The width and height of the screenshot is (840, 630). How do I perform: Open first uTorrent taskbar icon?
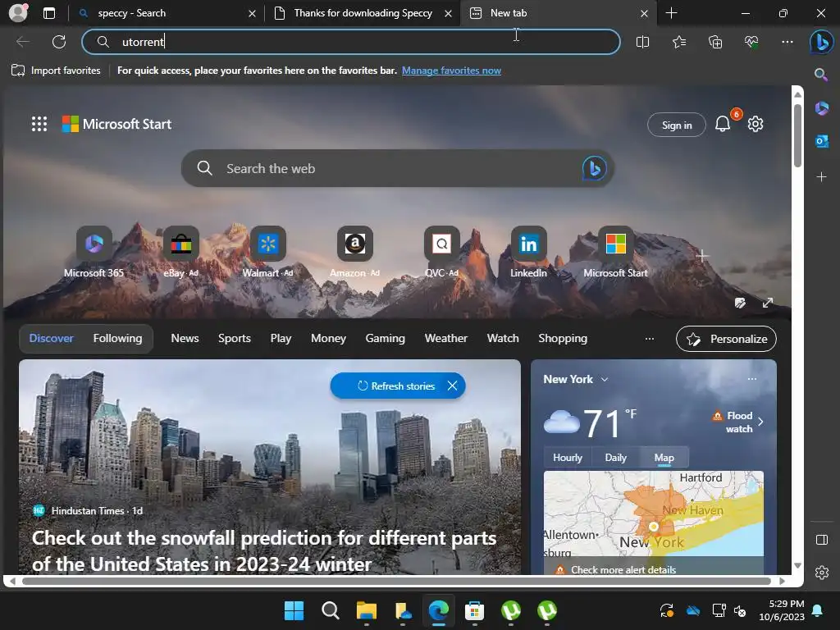point(510,610)
